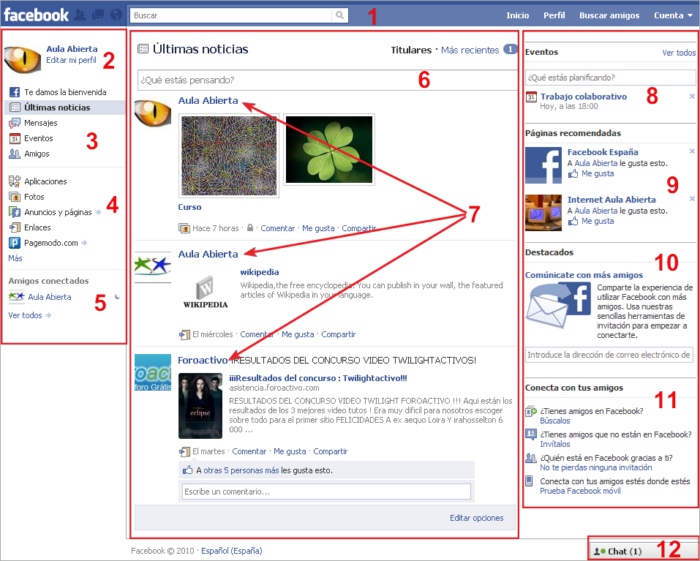
Task: Click Búscalos link
Action: tap(555, 421)
